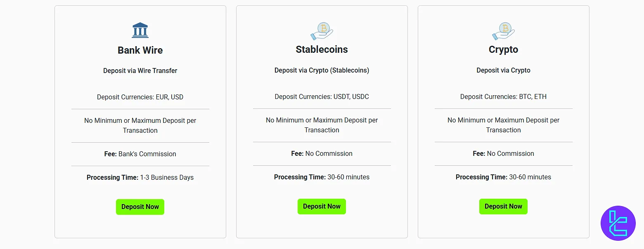644x249 pixels.
Task: Click the purple floating logo icon
Action: (618, 223)
